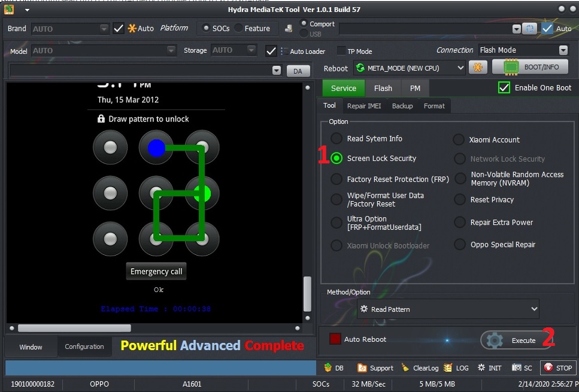Select Factory Reset Protection (FRP) option
This screenshot has height=392, width=579.
tap(337, 180)
